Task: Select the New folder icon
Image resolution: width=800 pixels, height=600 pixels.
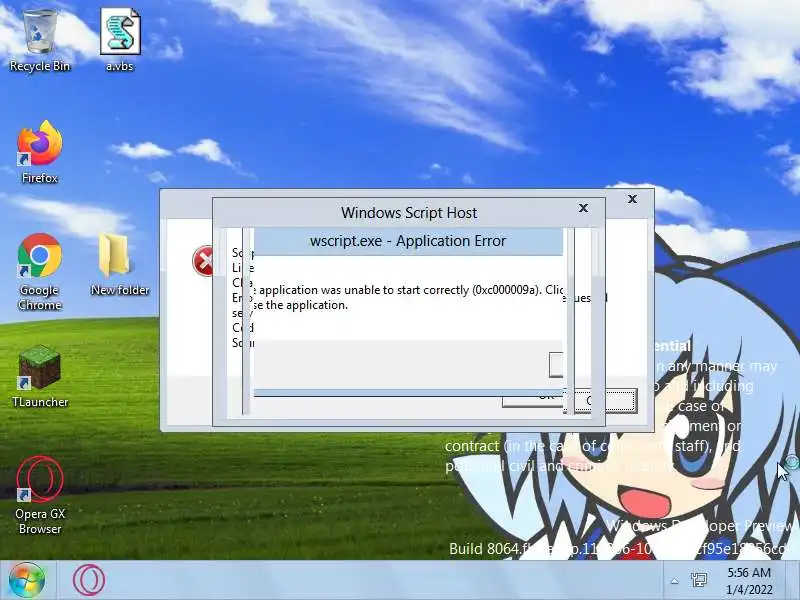Action: coord(120,265)
